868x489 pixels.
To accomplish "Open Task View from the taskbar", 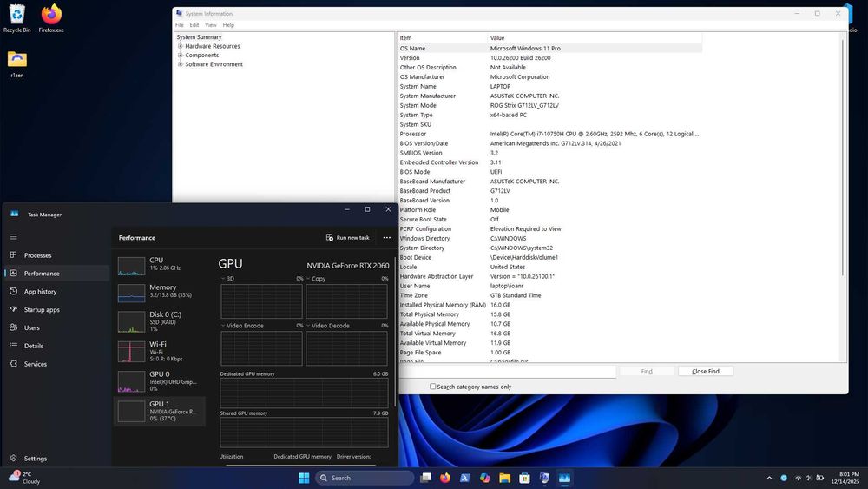I will 425,478.
